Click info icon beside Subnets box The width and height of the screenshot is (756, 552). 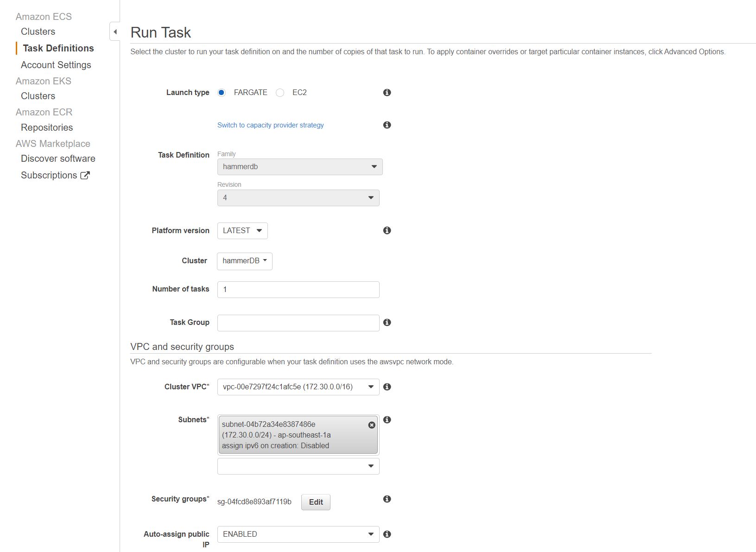[387, 419]
